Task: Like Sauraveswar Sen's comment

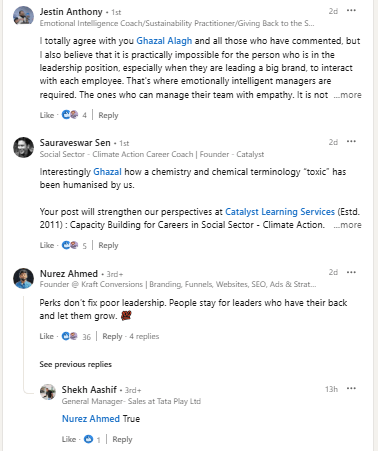Action: (x=47, y=245)
